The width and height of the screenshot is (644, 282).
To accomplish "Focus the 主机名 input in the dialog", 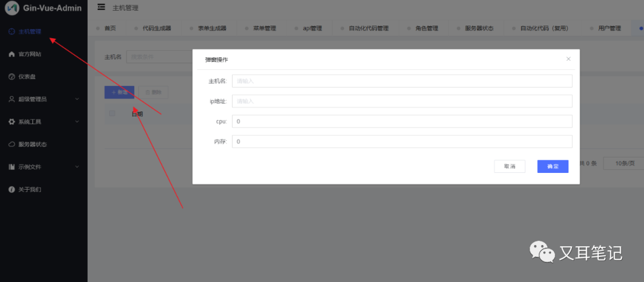I will click(x=402, y=81).
